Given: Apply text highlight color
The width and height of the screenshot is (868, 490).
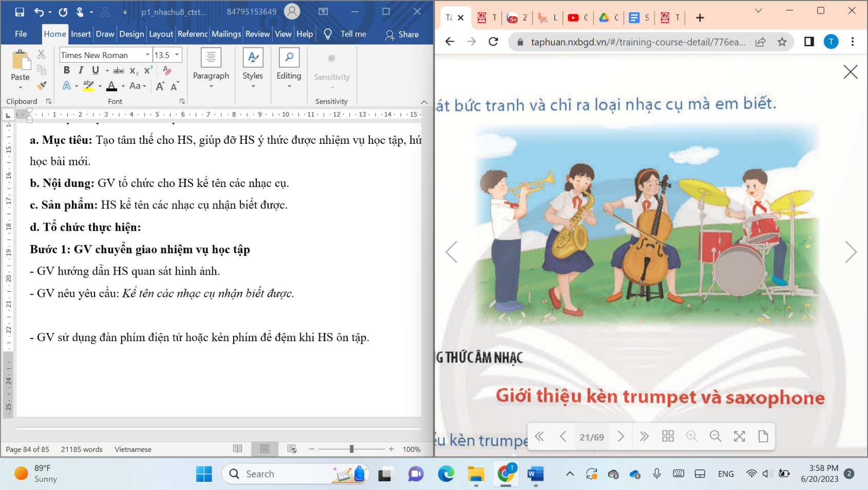Looking at the screenshot, I should pyautogui.click(x=88, y=86).
